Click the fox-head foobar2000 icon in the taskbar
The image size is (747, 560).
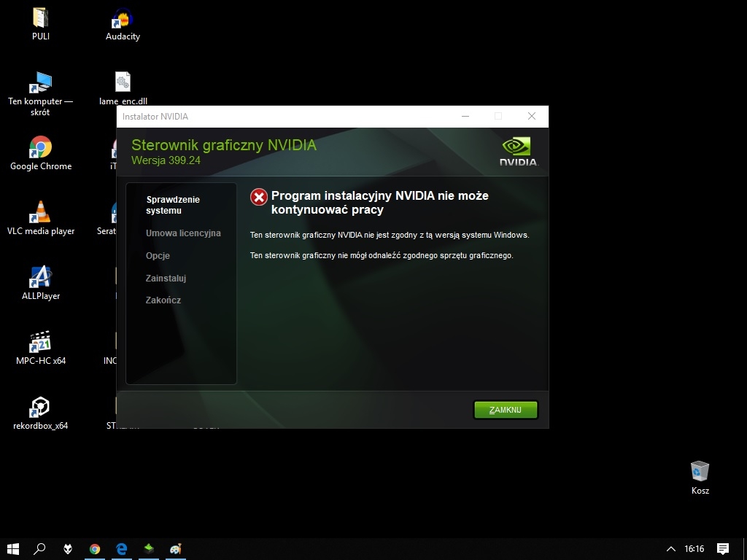coord(68,549)
